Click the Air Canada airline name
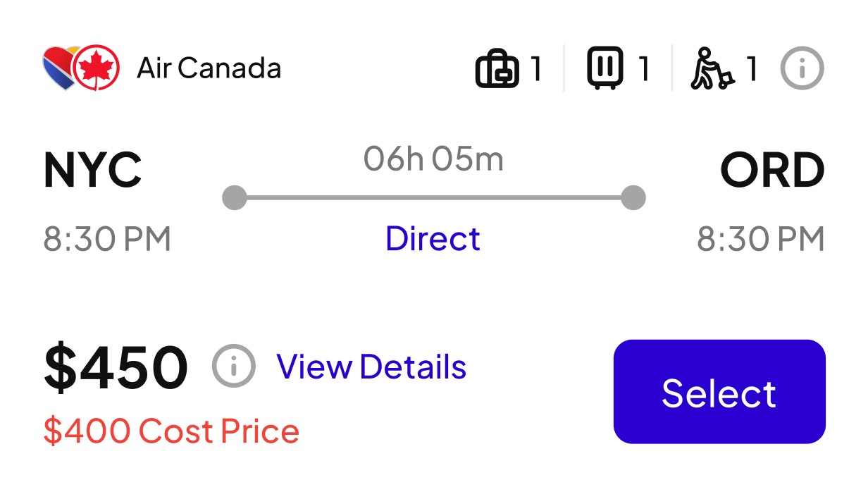Viewport: 868px width, 480px height. coord(209,68)
